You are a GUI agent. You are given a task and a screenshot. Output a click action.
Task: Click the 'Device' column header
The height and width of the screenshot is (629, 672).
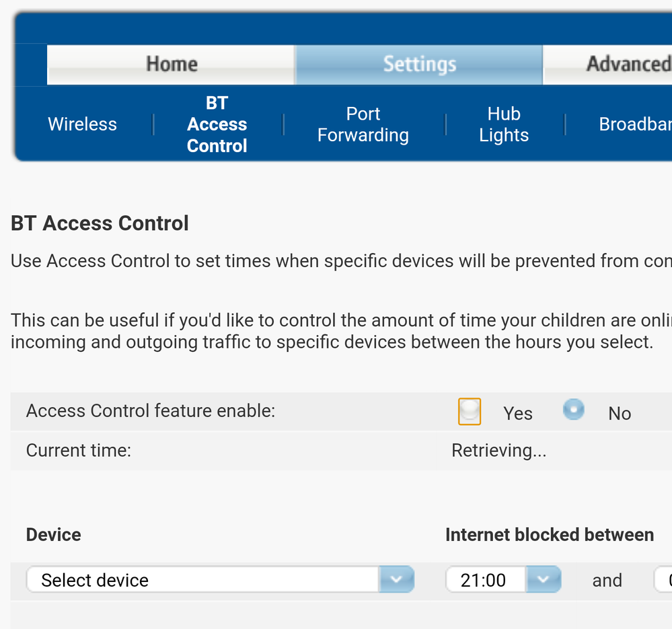(x=54, y=535)
